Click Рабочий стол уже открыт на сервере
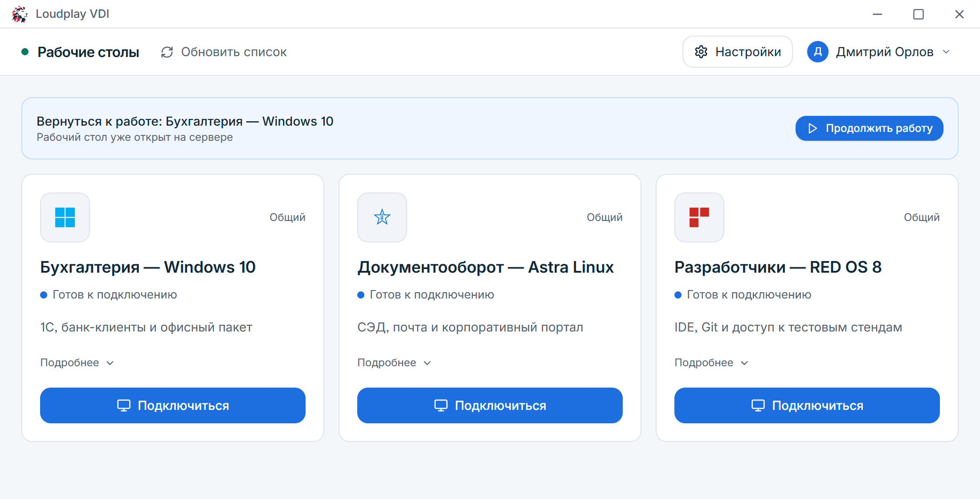The image size is (980, 499). (x=135, y=137)
